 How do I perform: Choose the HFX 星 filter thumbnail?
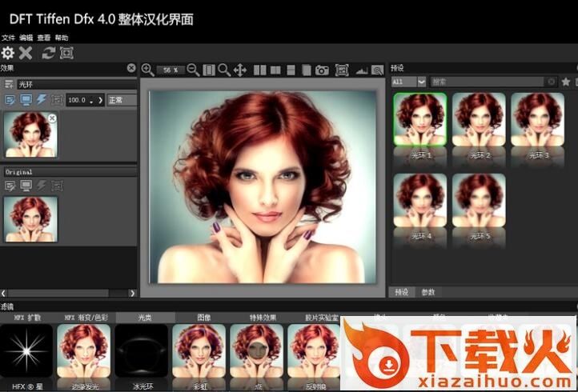[26, 350]
